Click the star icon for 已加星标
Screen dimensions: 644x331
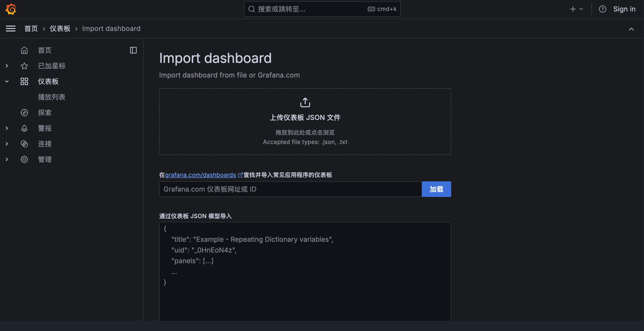[24, 66]
